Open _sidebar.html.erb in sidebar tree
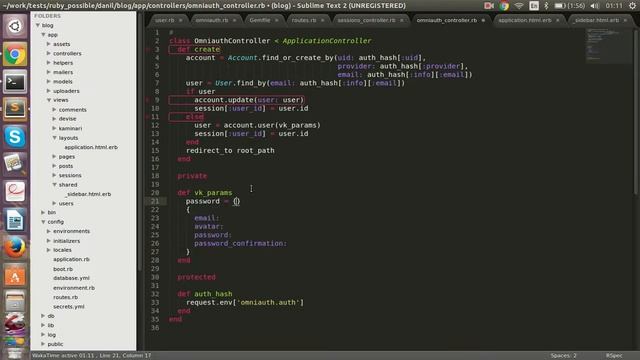This screenshot has width=640, height=360. [x=89, y=194]
